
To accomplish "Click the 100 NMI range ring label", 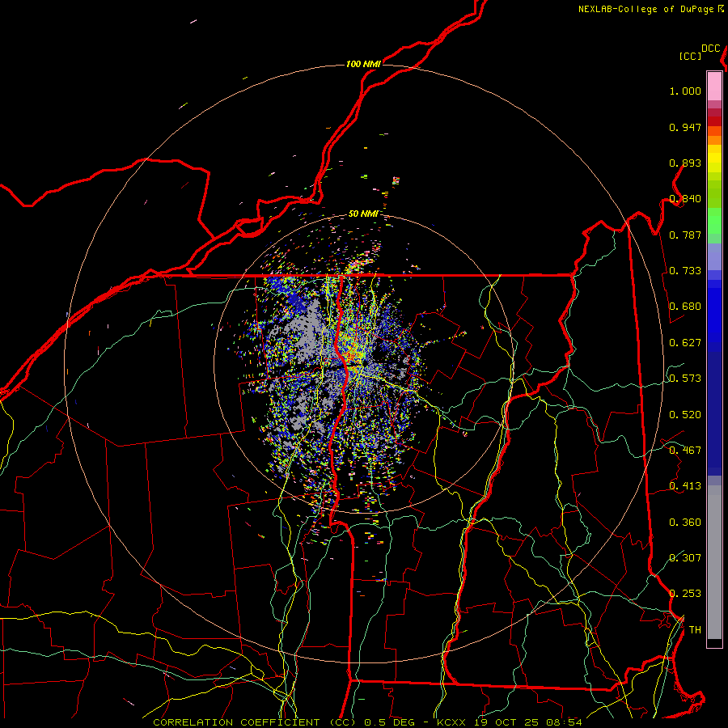I will 363,64.
